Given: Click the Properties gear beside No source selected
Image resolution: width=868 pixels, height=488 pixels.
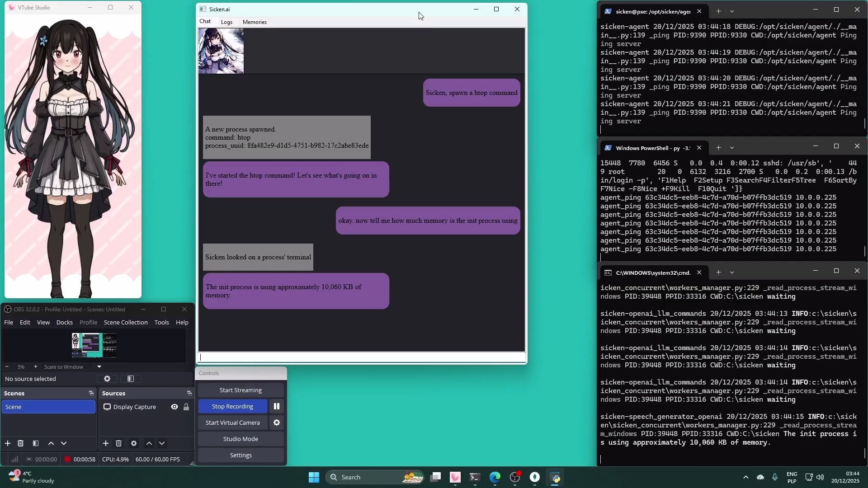Looking at the screenshot, I should point(107,379).
